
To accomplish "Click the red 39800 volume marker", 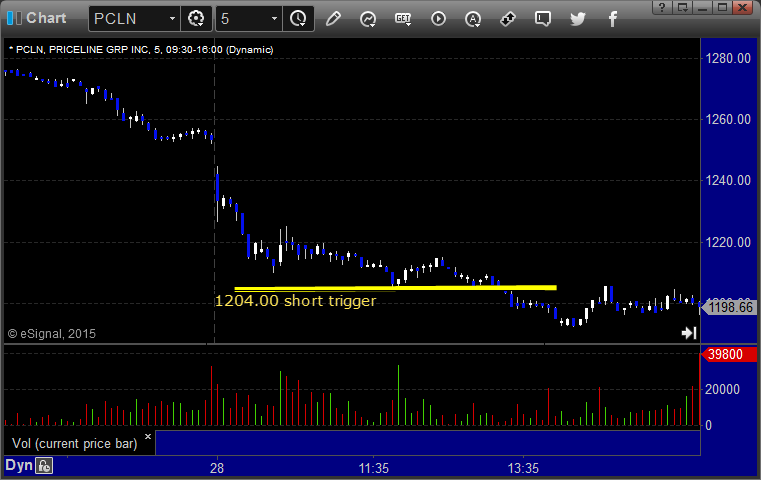I will point(728,354).
